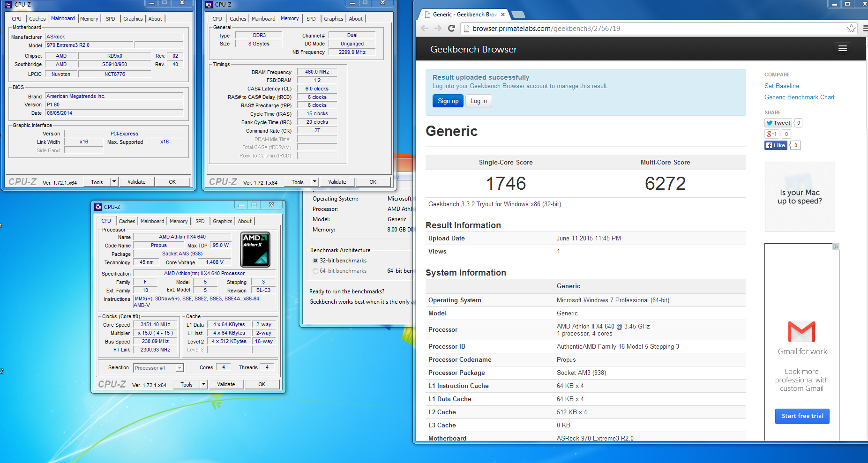Bookmark this page with the star icon
Screen dimensions: 868x463
coord(851,29)
